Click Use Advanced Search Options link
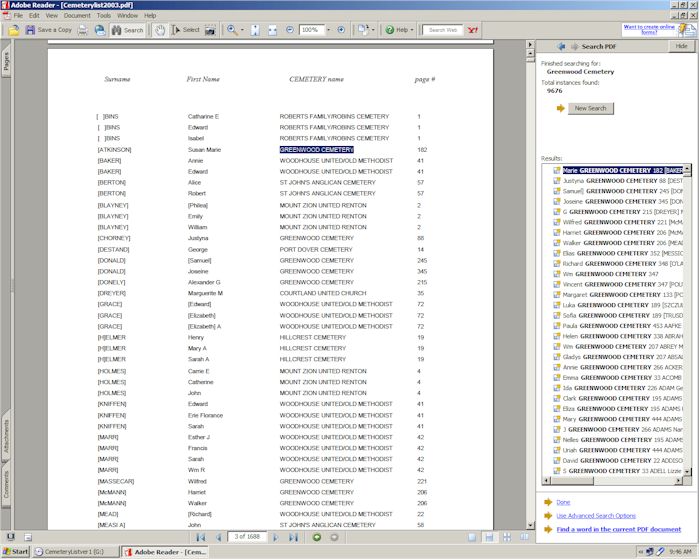Viewport: 700px width, 560px height. [x=596, y=516]
